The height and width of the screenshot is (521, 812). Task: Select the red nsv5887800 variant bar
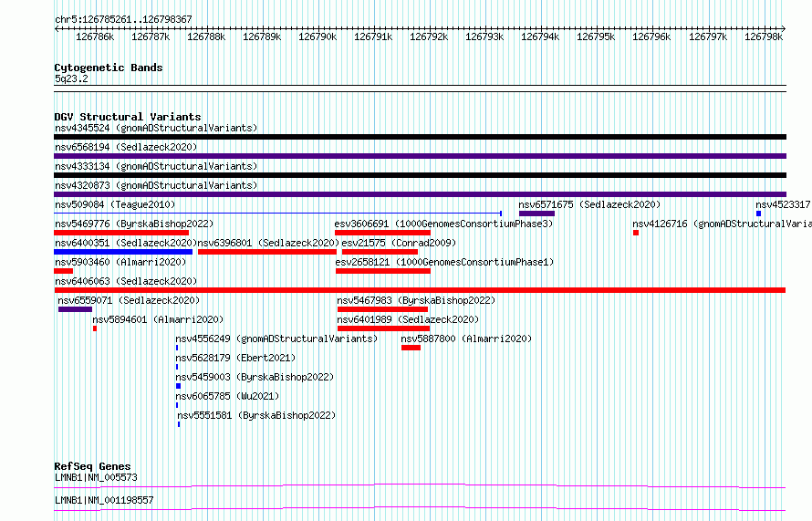(x=411, y=348)
